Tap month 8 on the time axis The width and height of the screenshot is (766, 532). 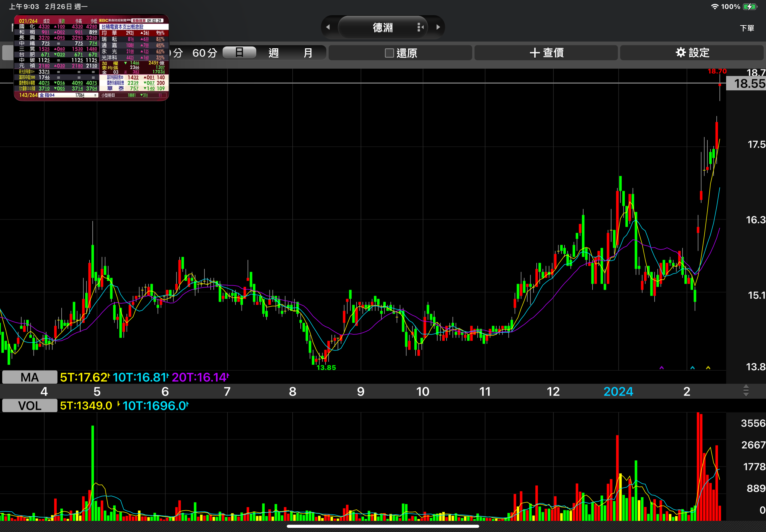[292, 391]
